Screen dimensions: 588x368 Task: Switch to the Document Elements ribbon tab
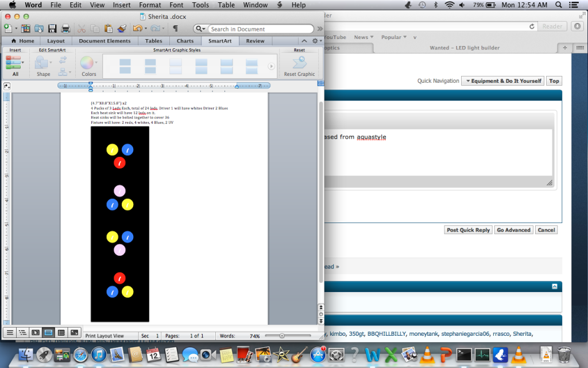pos(105,41)
